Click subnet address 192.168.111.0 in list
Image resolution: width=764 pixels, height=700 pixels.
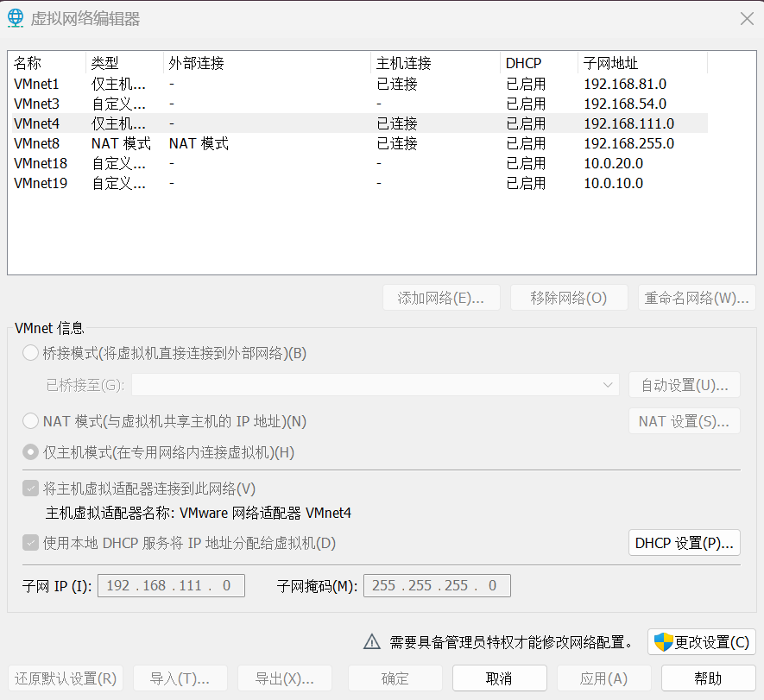pos(629,123)
